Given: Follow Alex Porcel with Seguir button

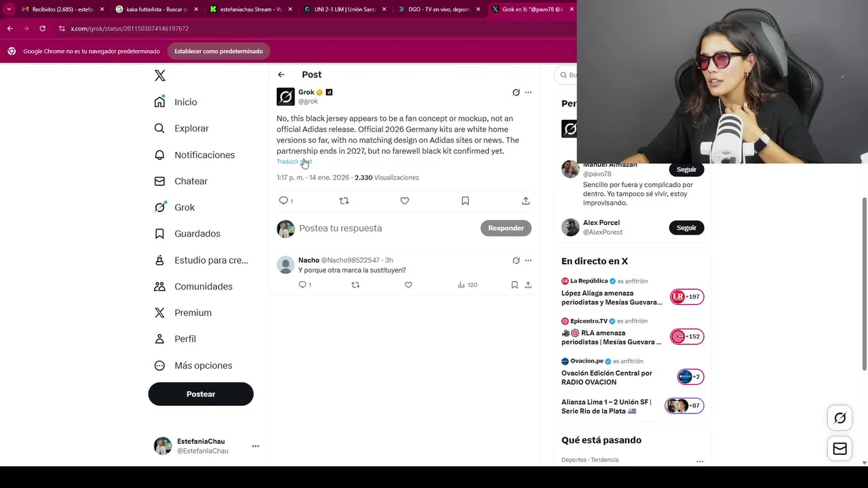Looking at the screenshot, I should coord(686,228).
